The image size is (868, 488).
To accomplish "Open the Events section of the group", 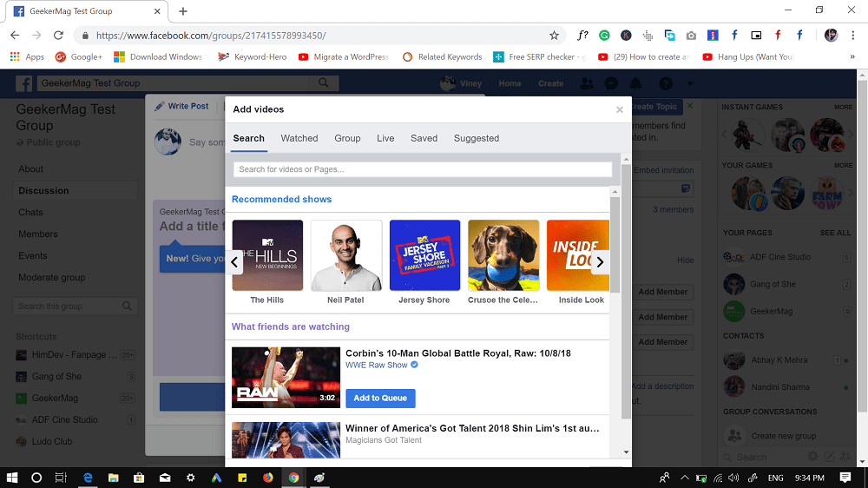I will click(x=33, y=256).
